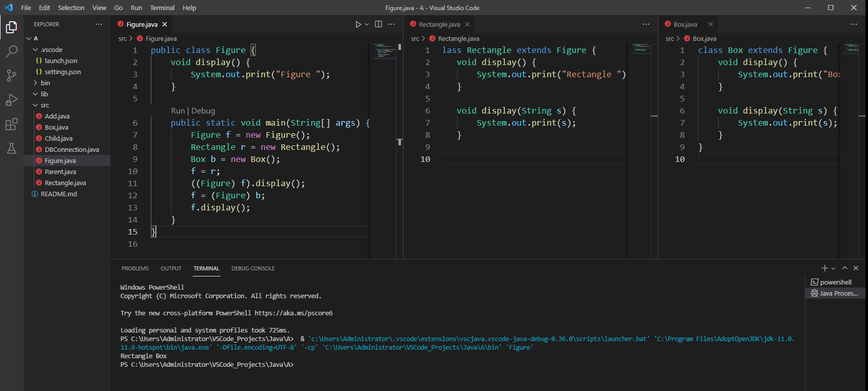
Task: Click Box.java breadcrumb file name
Action: pyautogui.click(x=704, y=38)
